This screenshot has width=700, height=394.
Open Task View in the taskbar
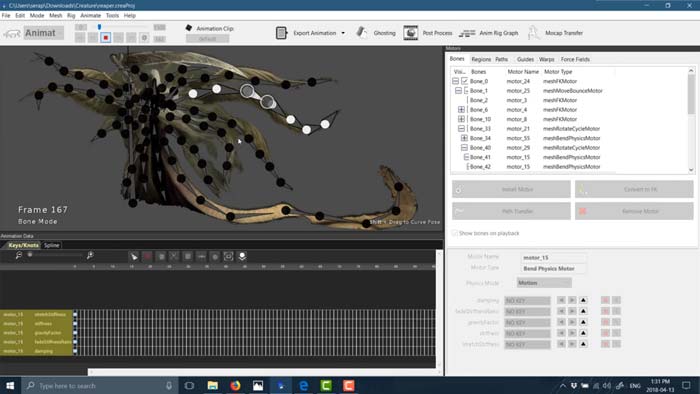tap(189, 385)
